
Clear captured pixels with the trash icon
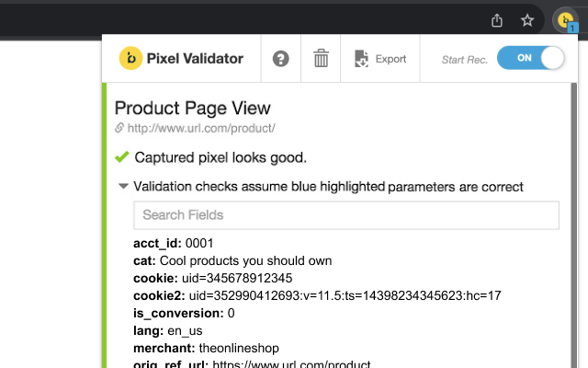[321, 58]
